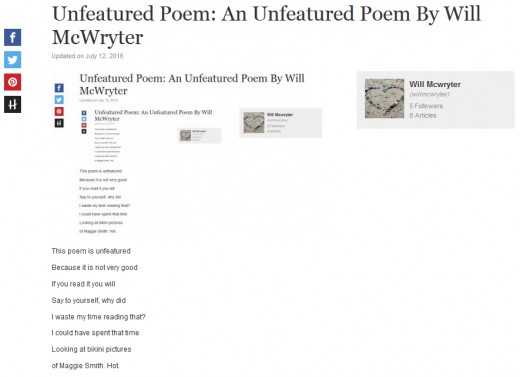Share article on Facebook from left sidebar

(12, 37)
